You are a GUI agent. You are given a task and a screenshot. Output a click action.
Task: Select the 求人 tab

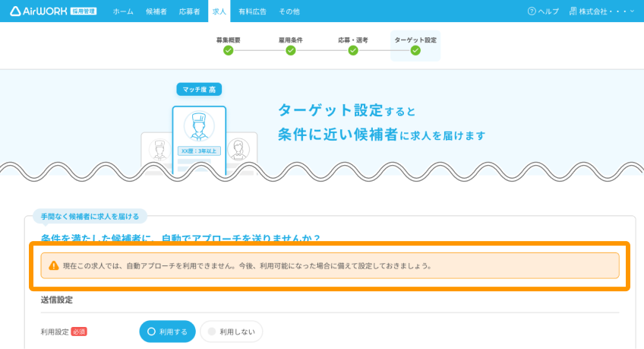[219, 11]
